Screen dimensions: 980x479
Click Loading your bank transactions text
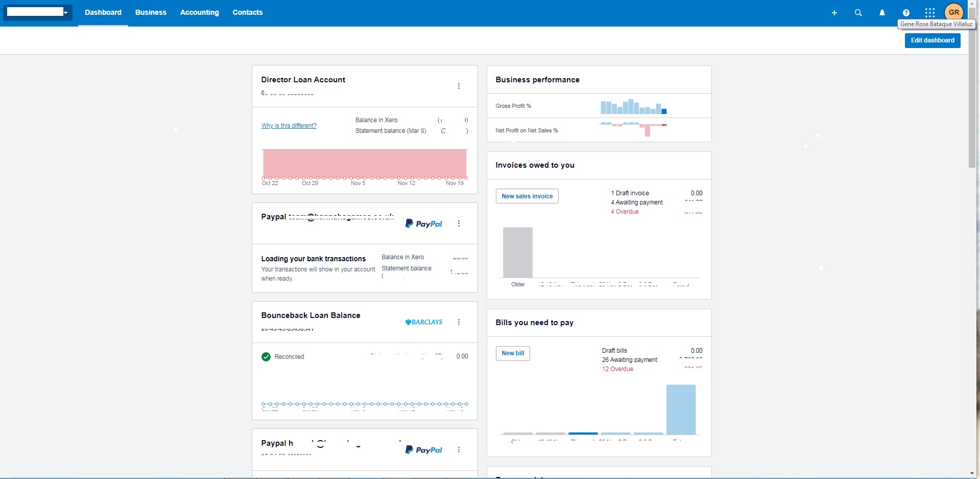(x=314, y=259)
